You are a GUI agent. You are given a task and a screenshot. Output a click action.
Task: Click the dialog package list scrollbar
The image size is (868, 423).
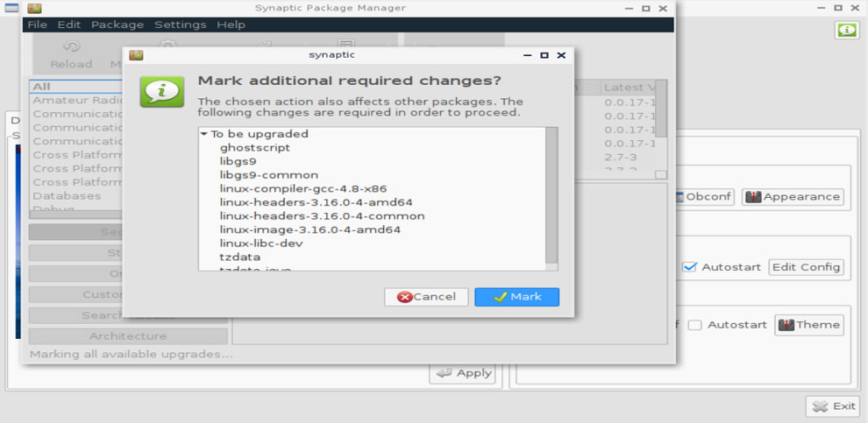point(551,196)
